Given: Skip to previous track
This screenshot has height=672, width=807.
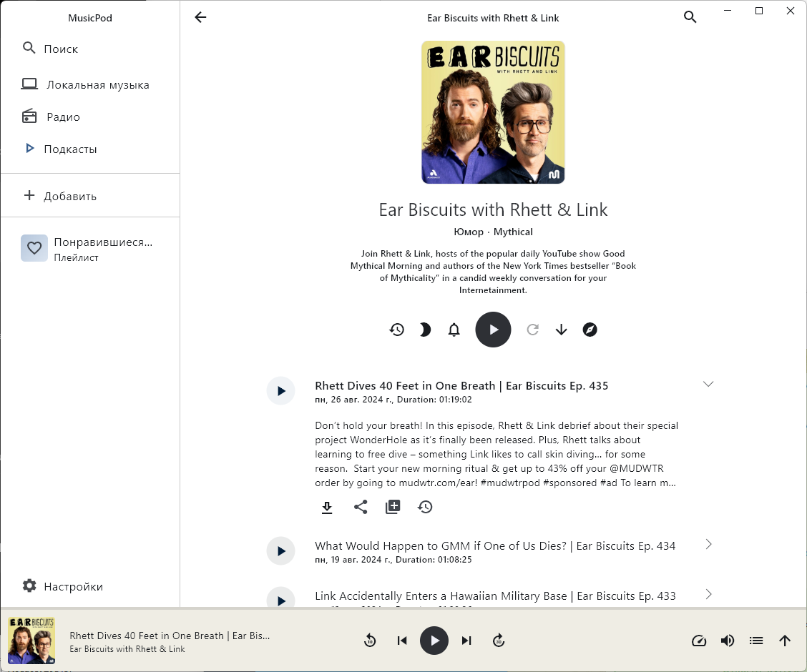Looking at the screenshot, I should coord(402,641).
